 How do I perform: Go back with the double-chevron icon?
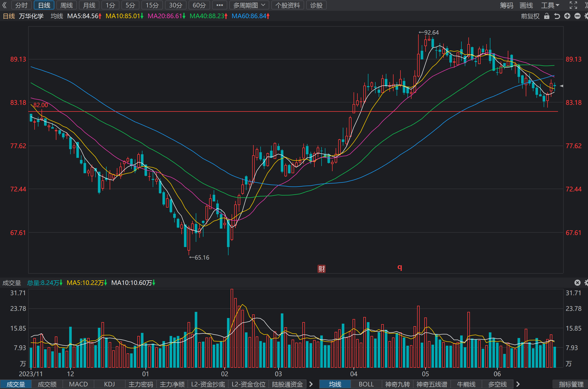tap(4, 5)
